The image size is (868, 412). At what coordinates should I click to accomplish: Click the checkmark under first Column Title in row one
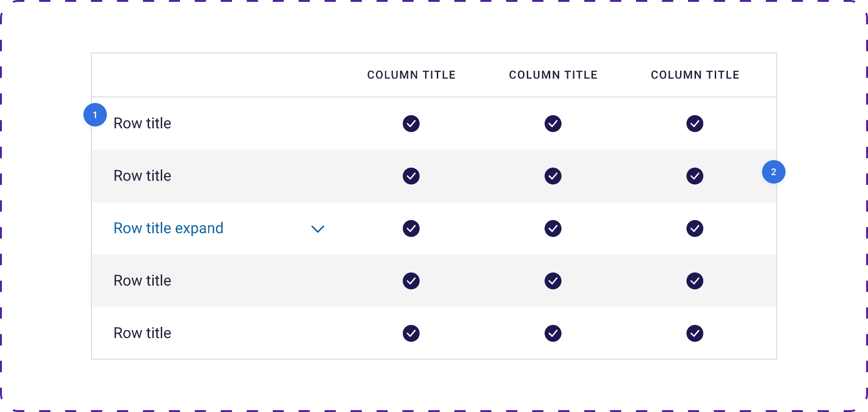pyautogui.click(x=411, y=123)
